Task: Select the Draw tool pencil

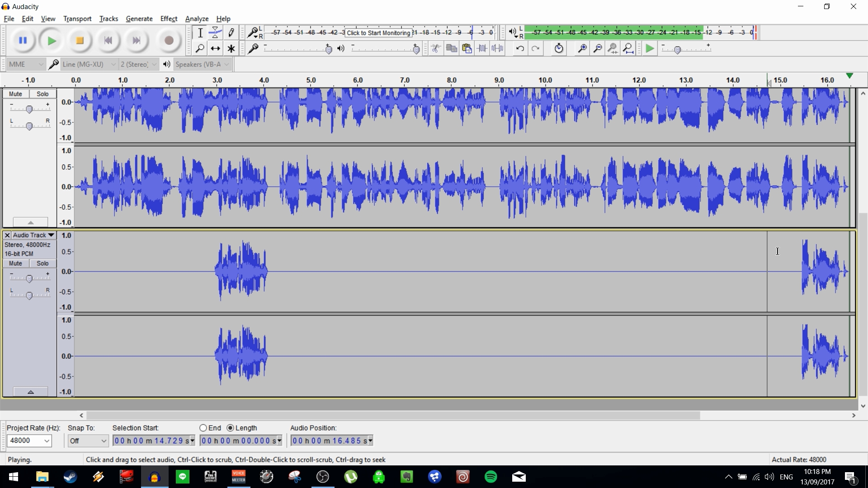Action: coord(231,33)
